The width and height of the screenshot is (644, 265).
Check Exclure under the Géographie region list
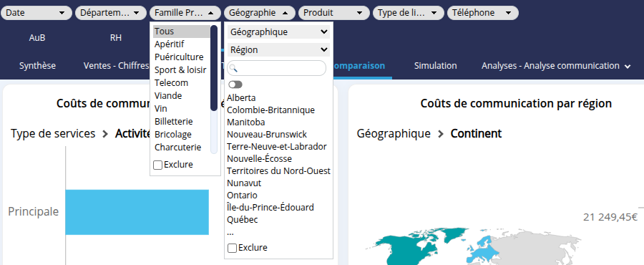232,248
